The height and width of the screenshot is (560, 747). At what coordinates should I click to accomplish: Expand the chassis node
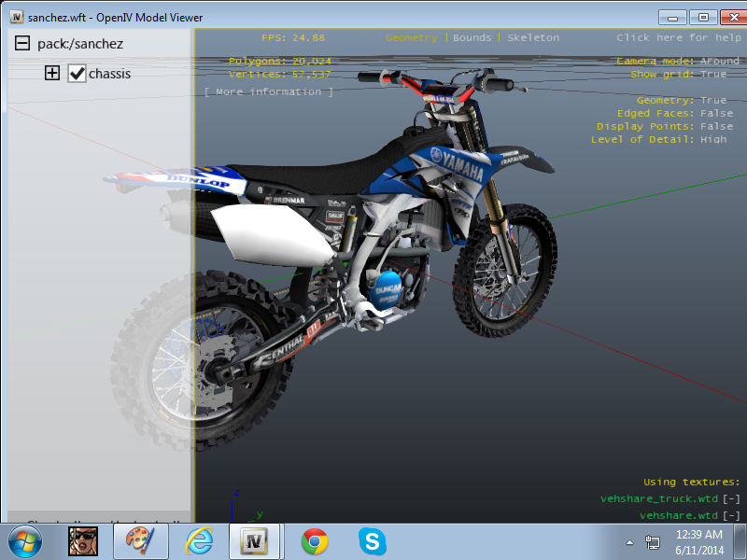[52, 74]
